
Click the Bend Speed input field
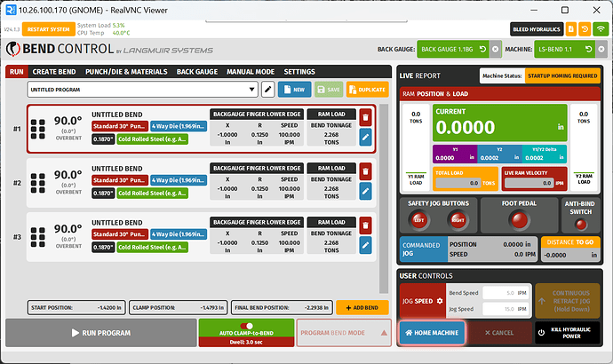point(506,293)
